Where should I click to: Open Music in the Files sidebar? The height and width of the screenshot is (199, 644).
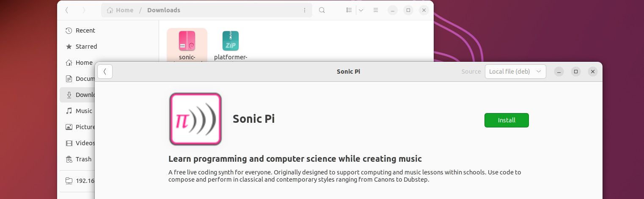click(x=78, y=111)
